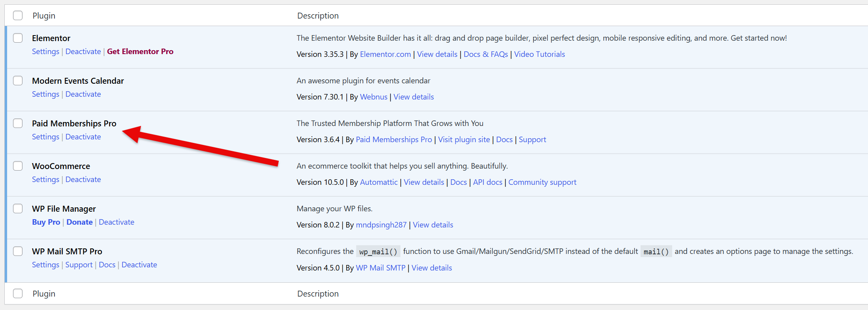Toggle the select-all checkbox in footer
The height and width of the screenshot is (310, 868).
[18, 293]
